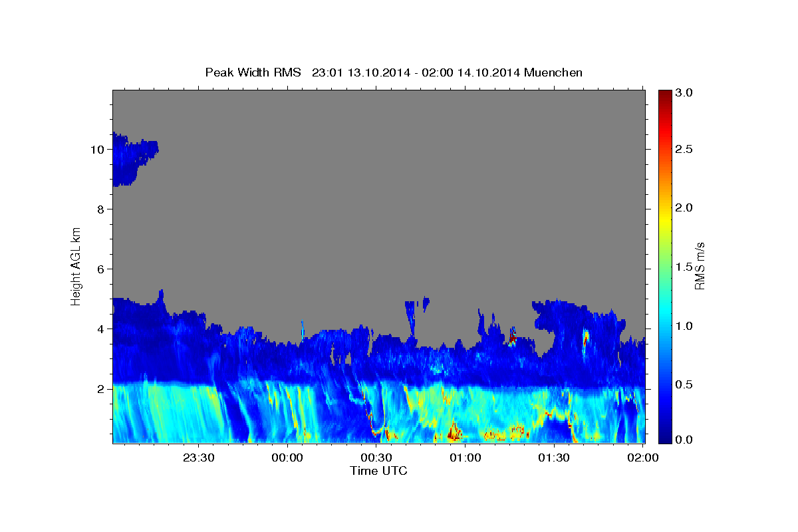798x532 pixels.
Task: Click the colorbar value '0.0'
Action: point(684,440)
